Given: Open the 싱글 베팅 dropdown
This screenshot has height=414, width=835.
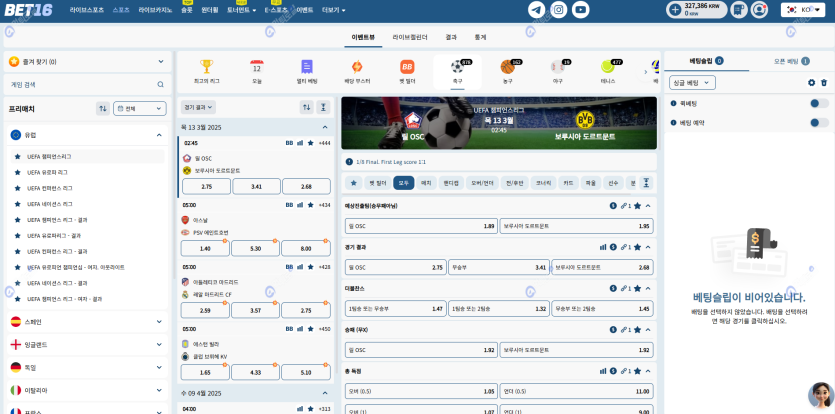Looking at the screenshot, I should [x=692, y=83].
